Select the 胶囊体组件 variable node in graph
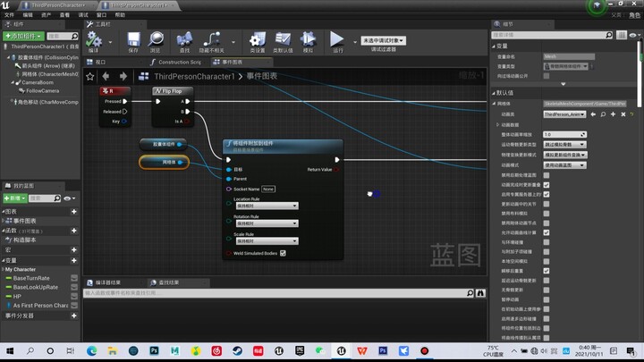This screenshot has width=644, height=362. (164, 144)
